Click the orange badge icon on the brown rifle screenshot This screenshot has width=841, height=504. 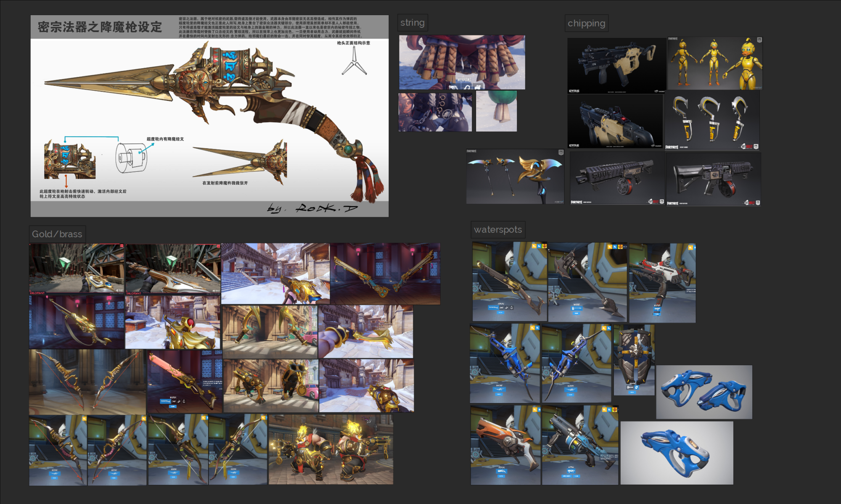pos(534,246)
